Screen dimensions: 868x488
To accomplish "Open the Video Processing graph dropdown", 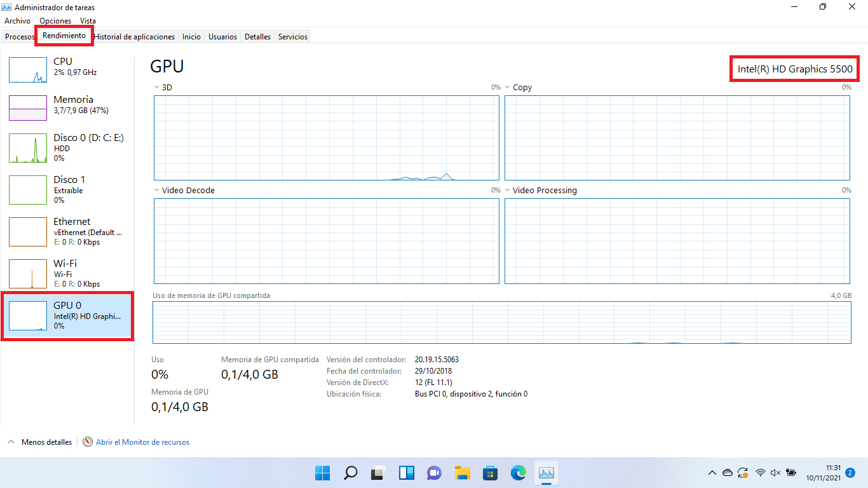I will [508, 191].
